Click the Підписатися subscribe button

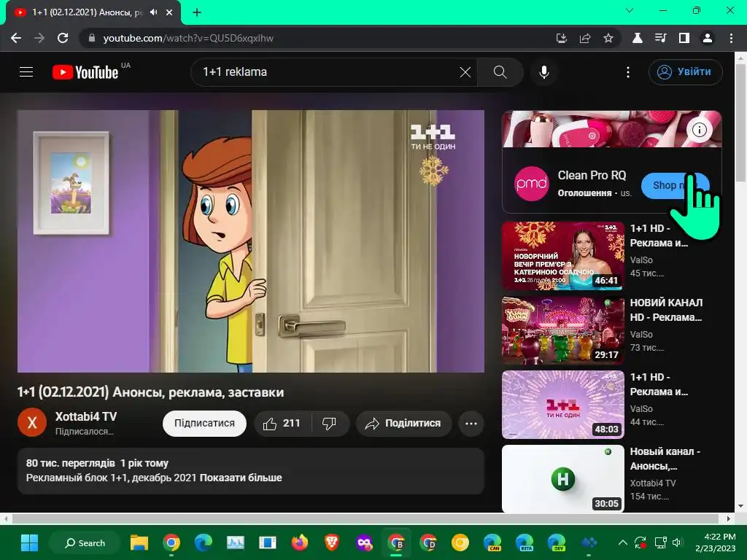pos(204,424)
